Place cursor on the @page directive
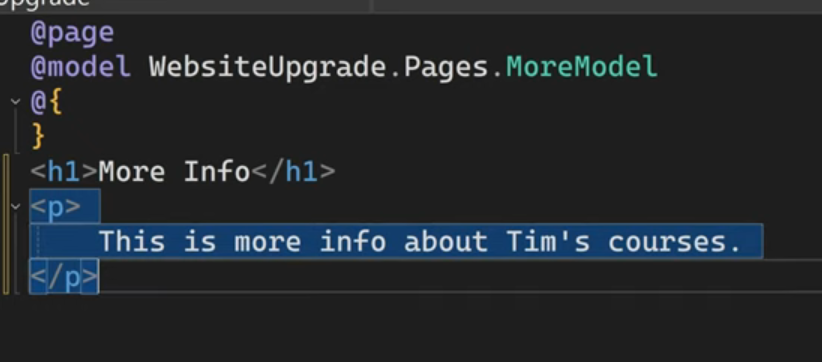822x362 pixels. pos(72,34)
